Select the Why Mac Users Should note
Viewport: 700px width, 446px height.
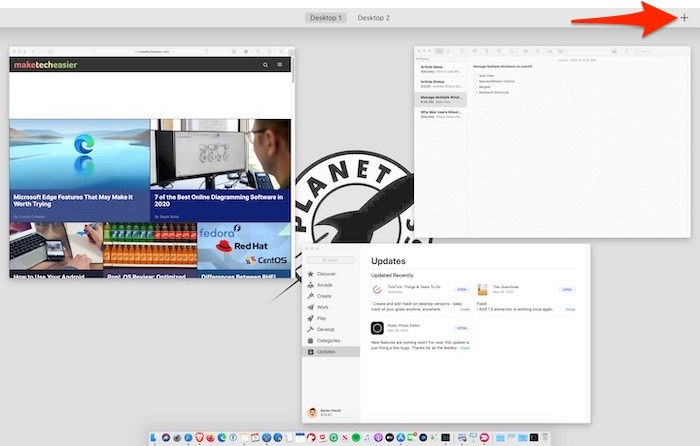click(441, 114)
